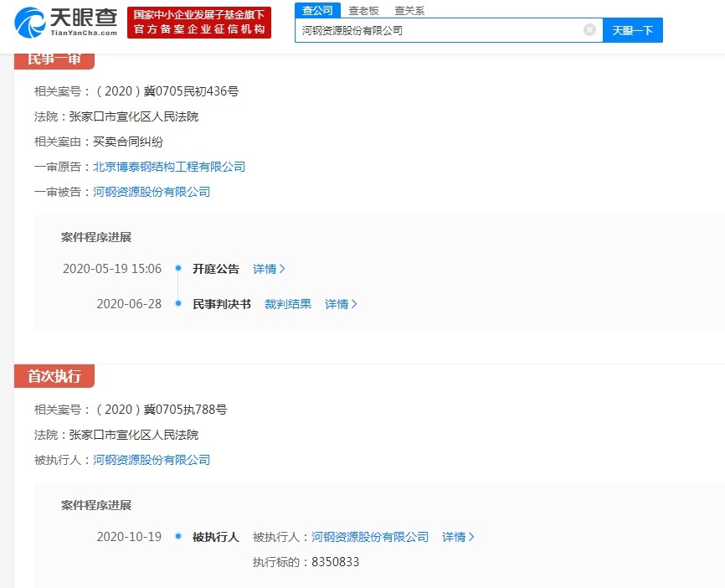Screen dimensions: 725x588
Task: Click the TianYanCha logo
Action: [x=65, y=23]
